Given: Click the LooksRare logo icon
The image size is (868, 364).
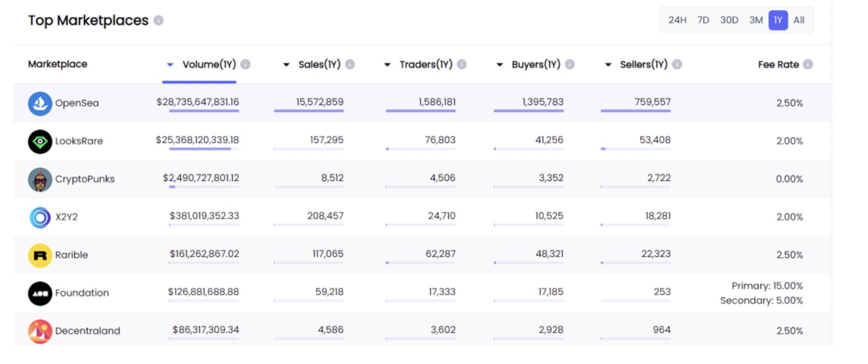Looking at the screenshot, I should tap(40, 141).
